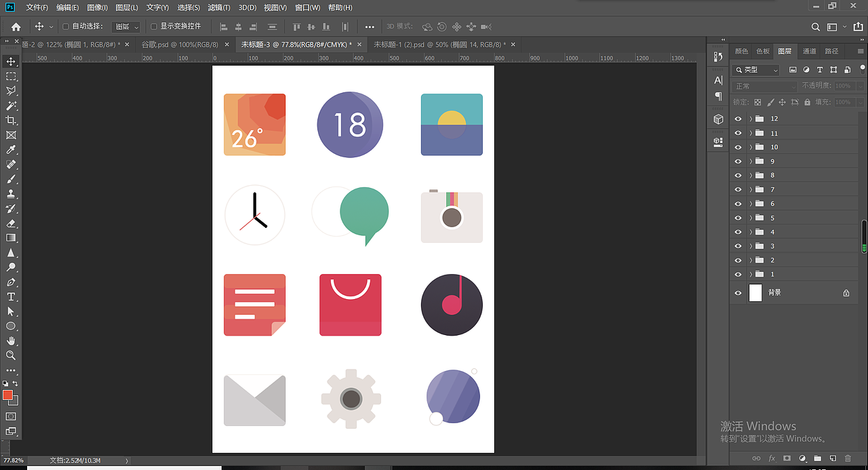868x470 pixels.
Task: Expand layer group 2
Action: click(x=751, y=260)
